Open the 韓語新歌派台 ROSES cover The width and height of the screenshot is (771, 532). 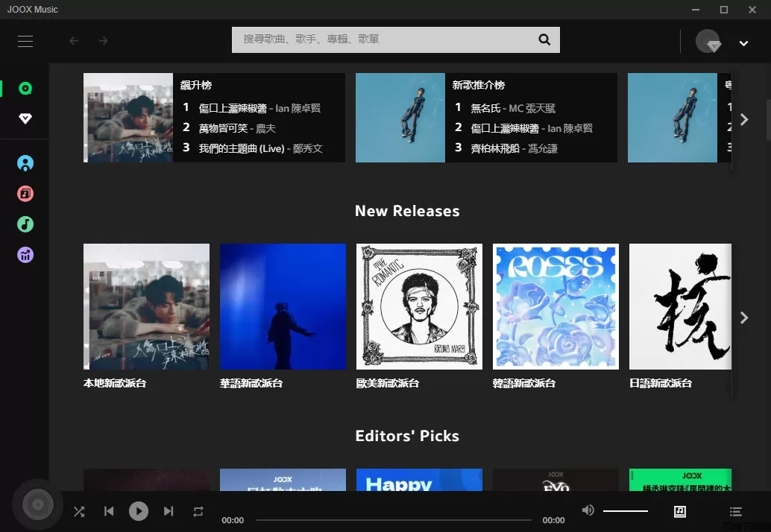(556, 306)
